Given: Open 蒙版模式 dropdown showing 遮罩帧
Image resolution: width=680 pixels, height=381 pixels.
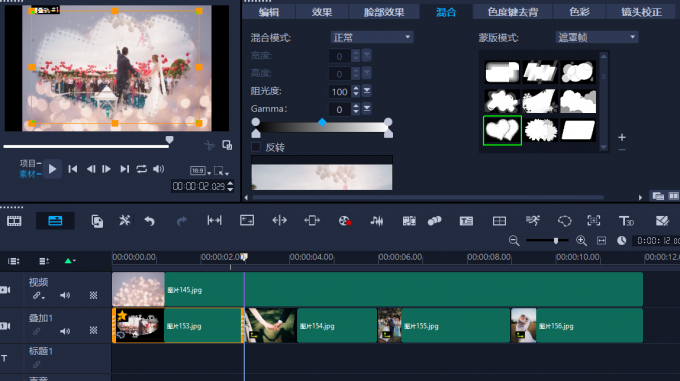Looking at the screenshot, I should pyautogui.click(x=596, y=37).
